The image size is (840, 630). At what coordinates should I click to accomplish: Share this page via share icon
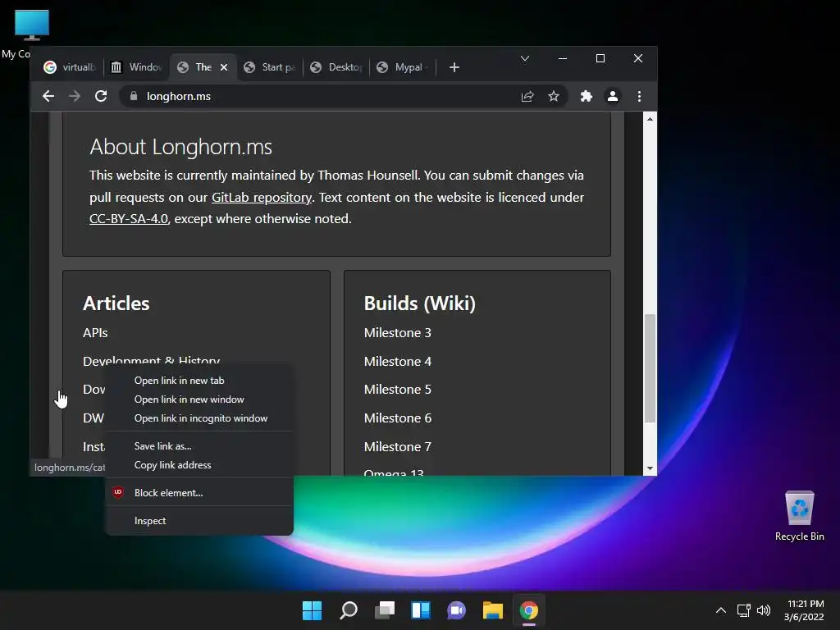point(527,97)
